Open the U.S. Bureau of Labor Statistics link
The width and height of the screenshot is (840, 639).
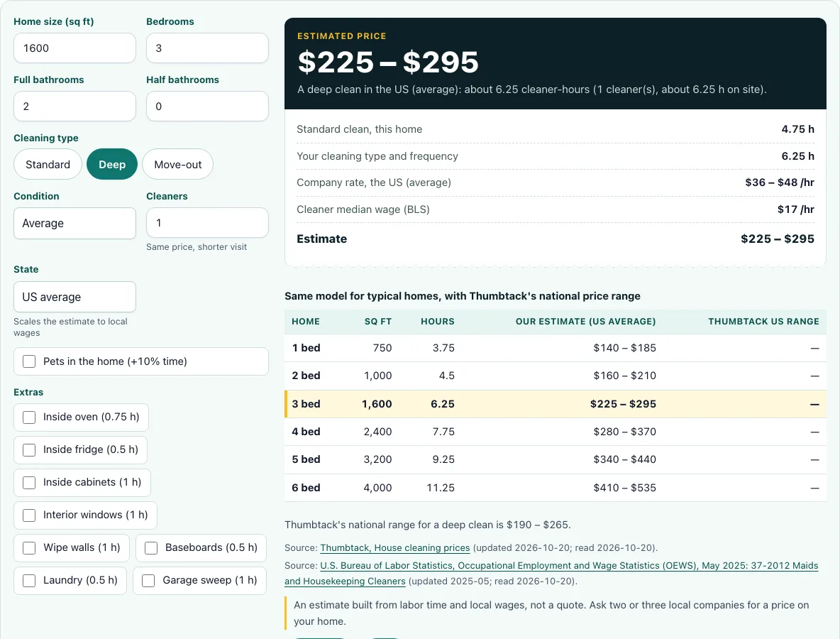551,573
